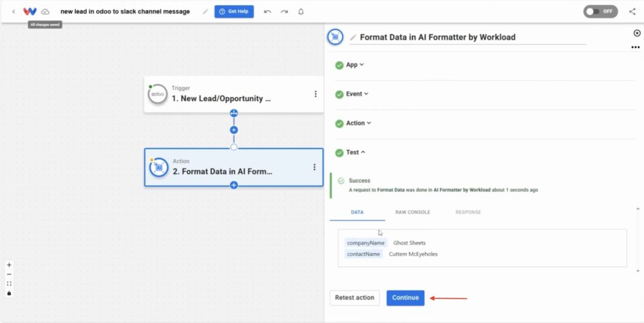Image resolution: width=644 pixels, height=323 pixels.
Task: Click the Get Help button
Action: tap(234, 11)
